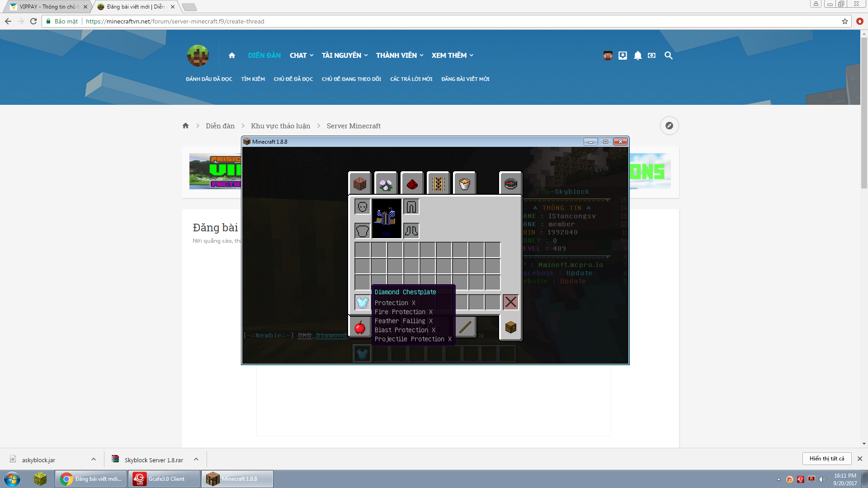The width and height of the screenshot is (868, 488).
Task: Expand the CHAT dropdown menu
Action: pos(302,56)
